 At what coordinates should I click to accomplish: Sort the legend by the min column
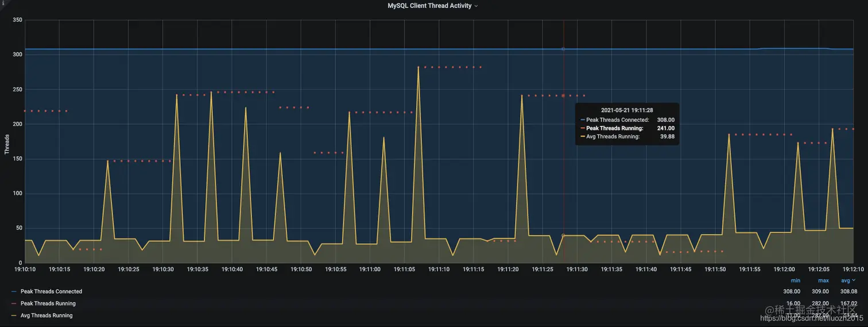(795, 280)
